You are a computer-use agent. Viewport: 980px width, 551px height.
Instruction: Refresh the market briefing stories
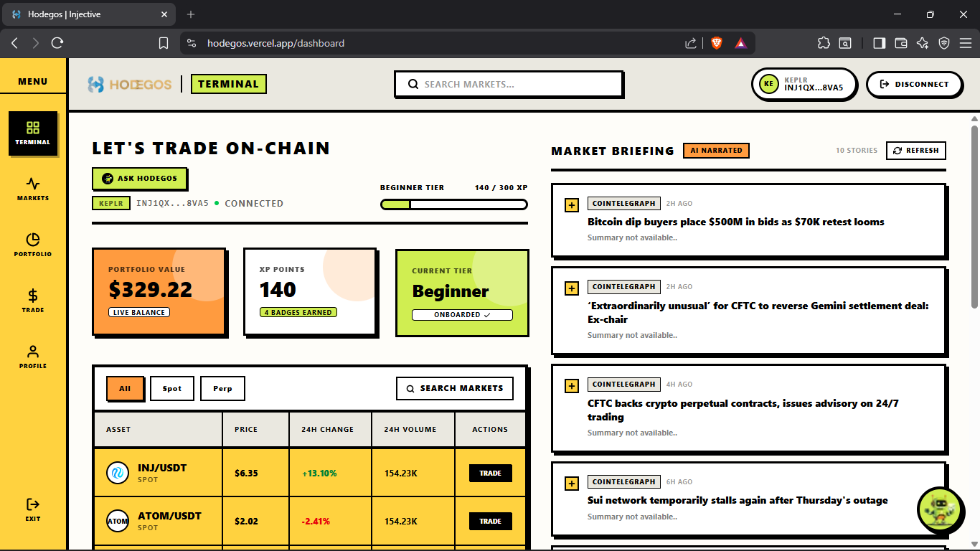tap(916, 151)
